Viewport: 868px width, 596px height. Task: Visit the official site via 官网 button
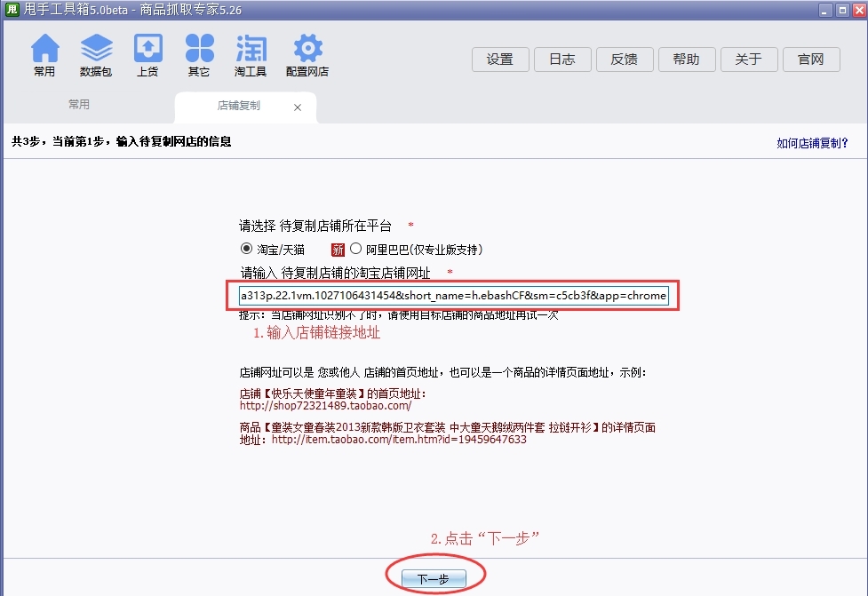811,60
